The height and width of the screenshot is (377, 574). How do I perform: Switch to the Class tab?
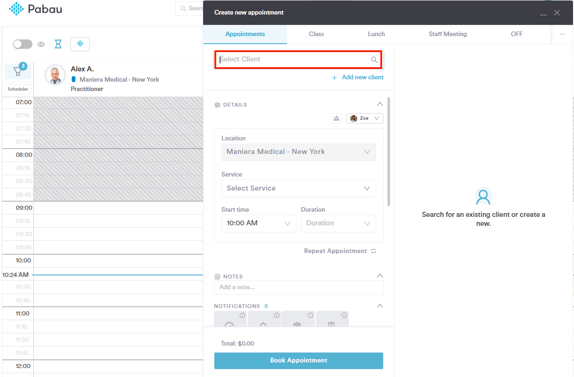pos(316,34)
